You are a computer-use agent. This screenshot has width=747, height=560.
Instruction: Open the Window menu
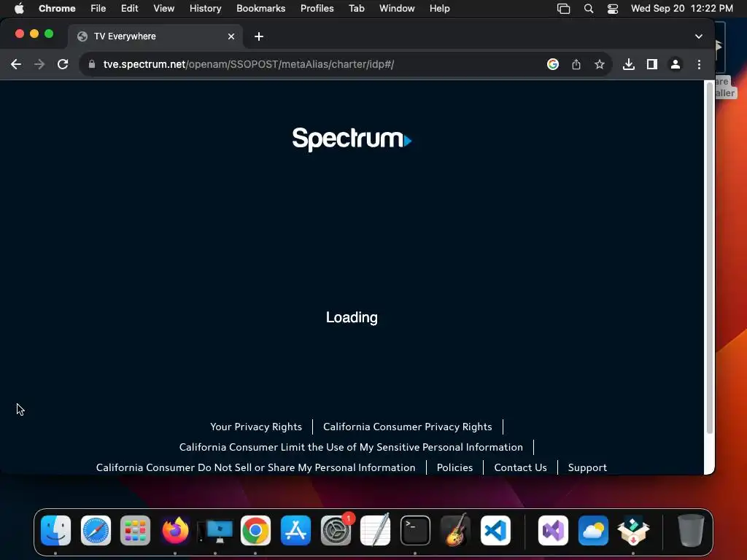click(x=397, y=8)
